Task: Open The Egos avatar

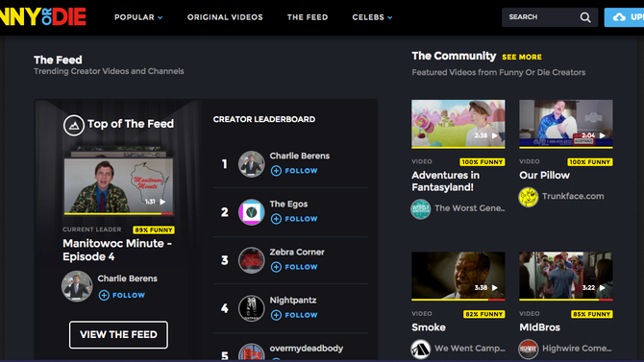Action: coord(252,212)
